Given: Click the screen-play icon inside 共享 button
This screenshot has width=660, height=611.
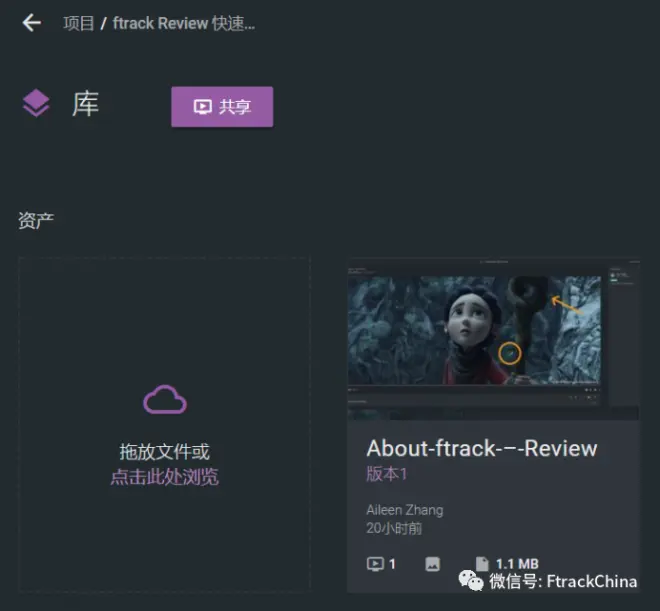Looking at the screenshot, I should (202, 107).
